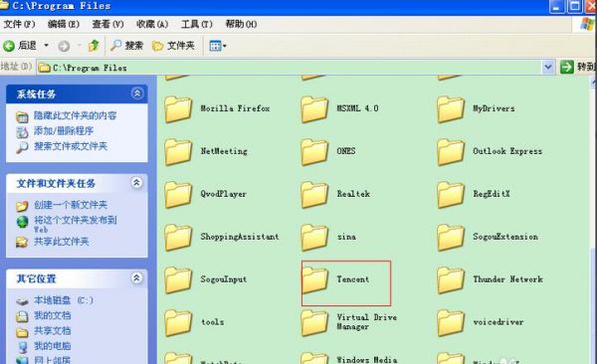The width and height of the screenshot is (597, 364).
Task: Click the Realtek folder name label
Action: tap(353, 194)
